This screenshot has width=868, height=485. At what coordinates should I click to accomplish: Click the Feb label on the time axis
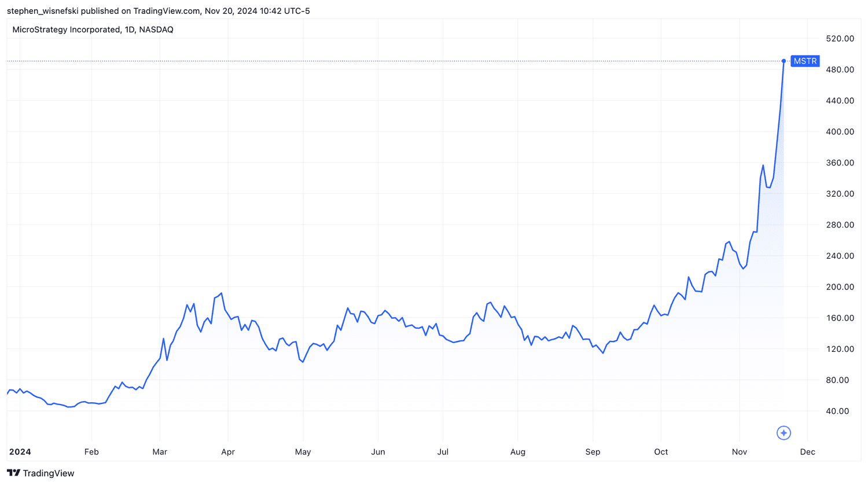coord(91,452)
